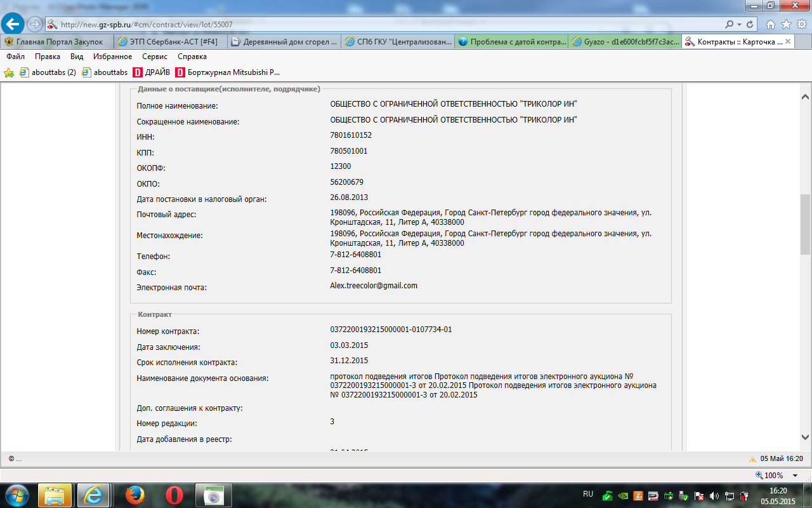The height and width of the screenshot is (508, 812).
Task: Click the Срок исполнения value 31.12.2015
Action: point(349,361)
